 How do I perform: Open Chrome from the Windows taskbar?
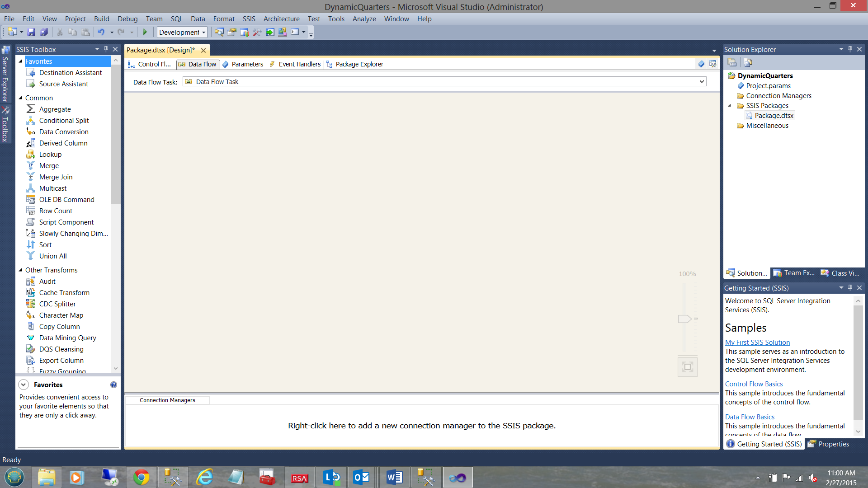(x=141, y=477)
